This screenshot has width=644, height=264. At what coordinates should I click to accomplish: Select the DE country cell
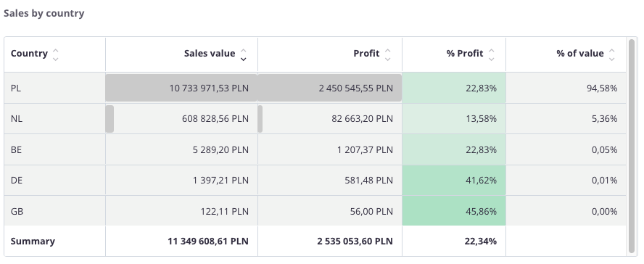(54, 181)
